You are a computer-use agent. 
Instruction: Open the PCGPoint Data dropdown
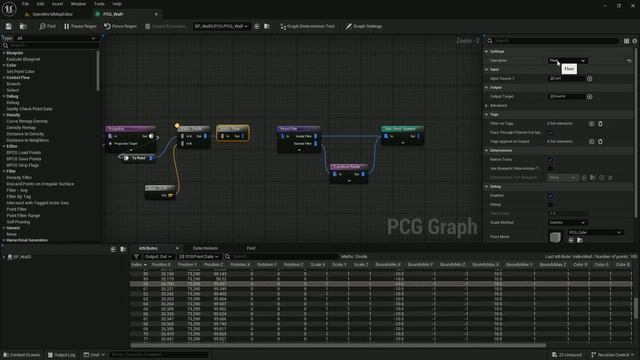(199, 257)
